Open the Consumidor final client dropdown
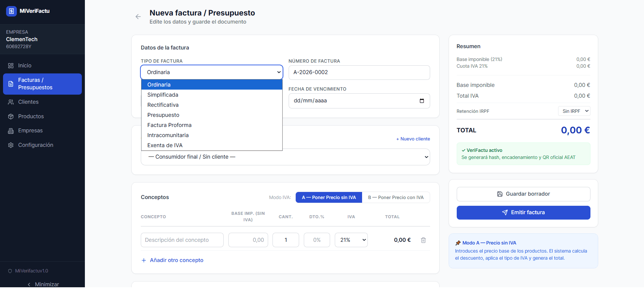Image resolution: width=644 pixels, height=294 pixels. coord(285,157)
